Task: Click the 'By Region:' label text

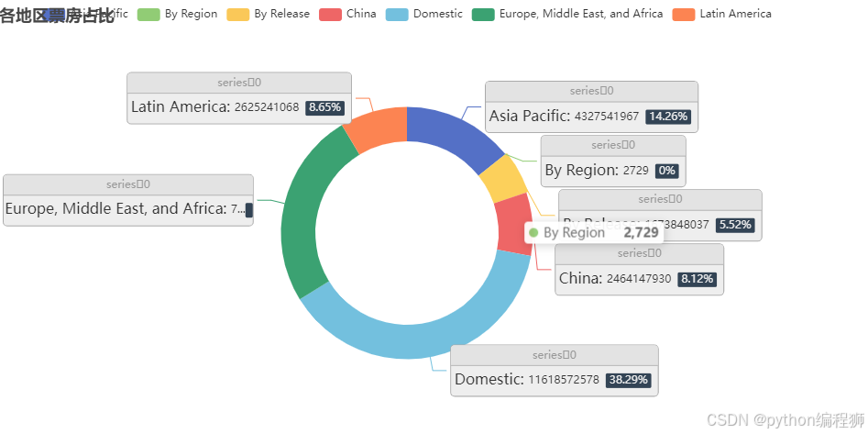Action: point(582,170)
